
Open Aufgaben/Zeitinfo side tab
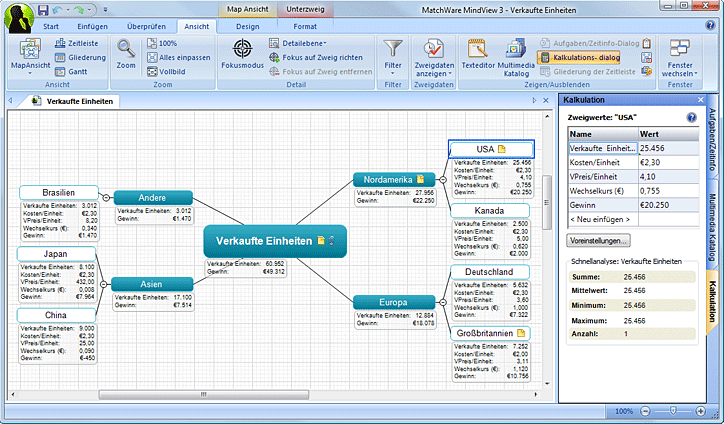point(712,139)
